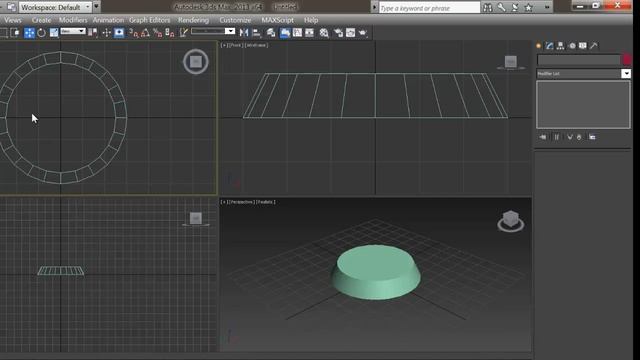Open the Customize menu
The width and height of the screenshot is (640, 360).
point(236,20)
